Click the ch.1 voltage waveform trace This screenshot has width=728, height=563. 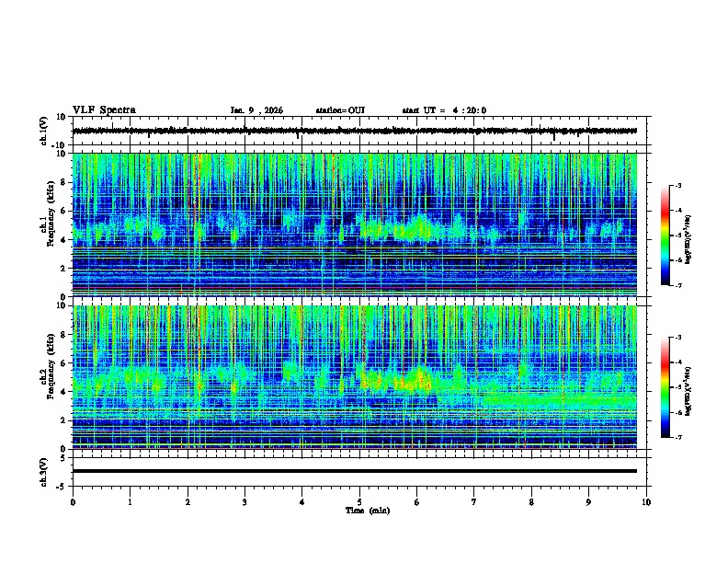coord(354,131)
